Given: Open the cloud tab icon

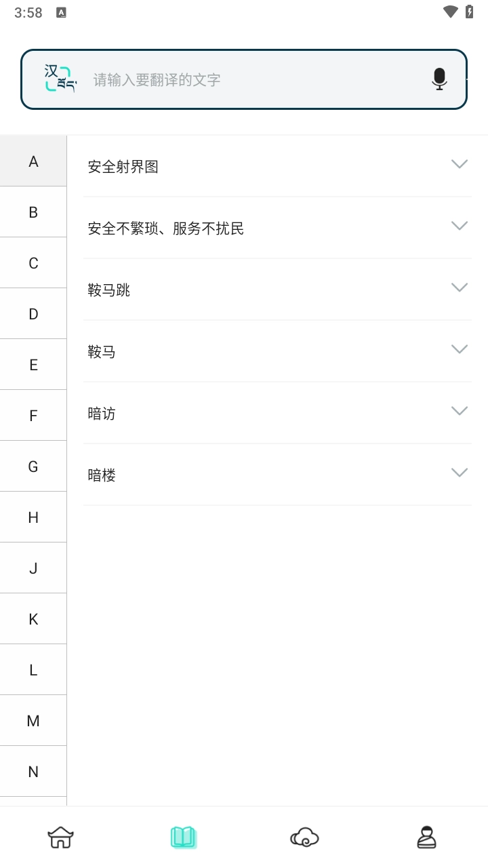Looking at the screenshot, I should pos(304,837).
